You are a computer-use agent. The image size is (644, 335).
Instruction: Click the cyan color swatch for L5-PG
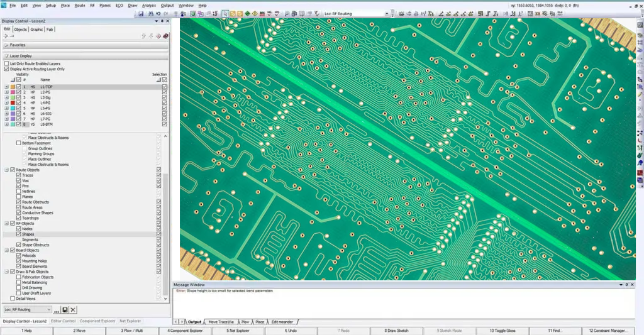click(13, 108)
